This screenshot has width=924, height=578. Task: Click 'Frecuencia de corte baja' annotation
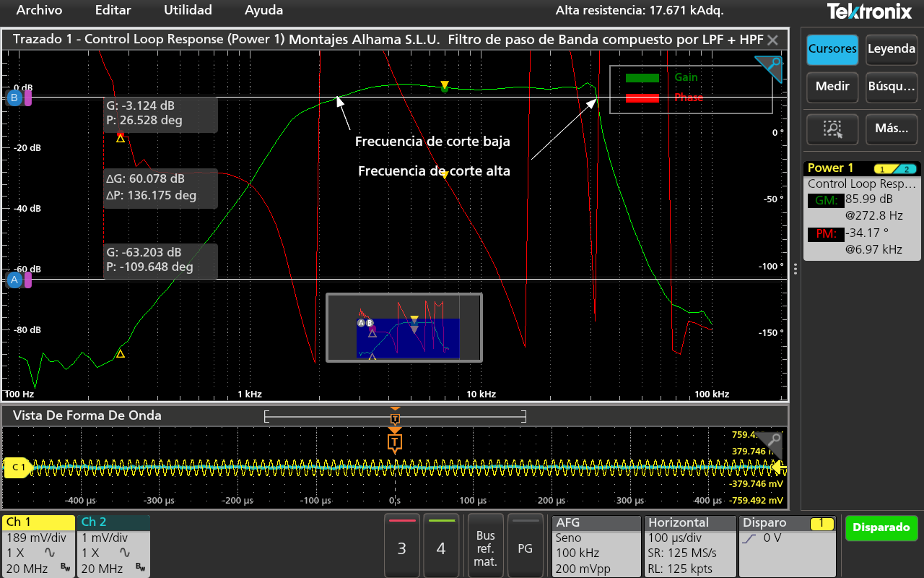click(432, 142)
